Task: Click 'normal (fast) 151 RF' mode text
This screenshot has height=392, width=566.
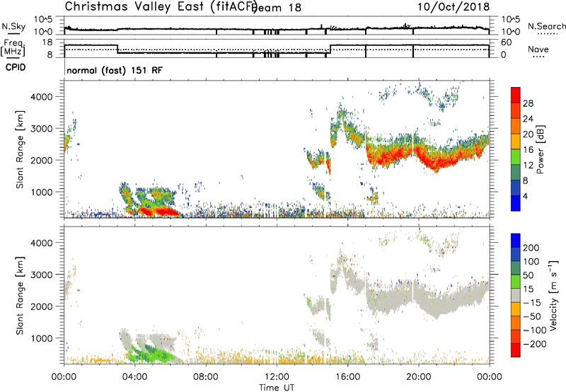Action: pos(115,70)
